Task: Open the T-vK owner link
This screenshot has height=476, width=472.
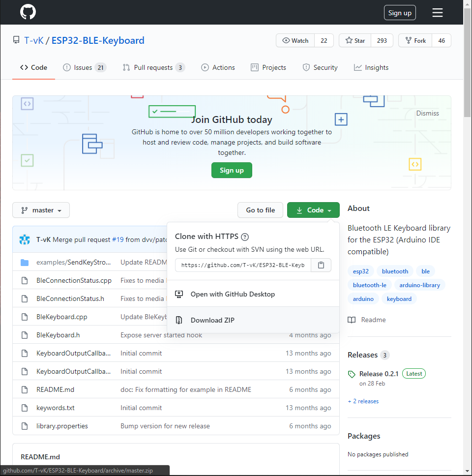Action: tap(34, 40)
